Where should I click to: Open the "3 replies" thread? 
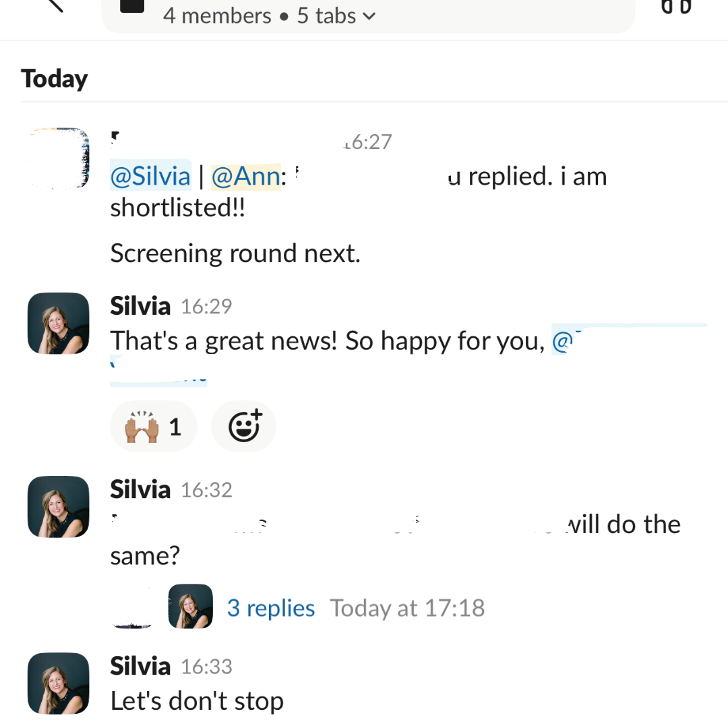271,608
